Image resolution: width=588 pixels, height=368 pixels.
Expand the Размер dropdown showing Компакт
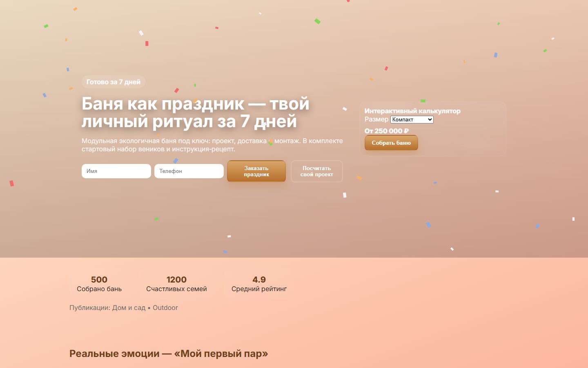[412, 119]
